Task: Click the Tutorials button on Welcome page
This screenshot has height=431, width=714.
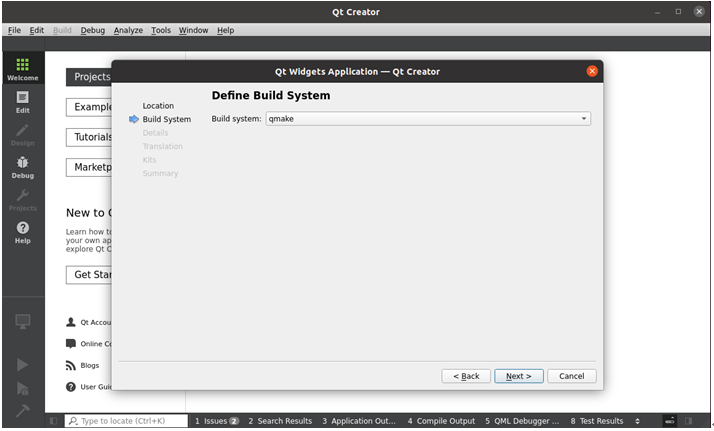Action: tap(89, 137)
